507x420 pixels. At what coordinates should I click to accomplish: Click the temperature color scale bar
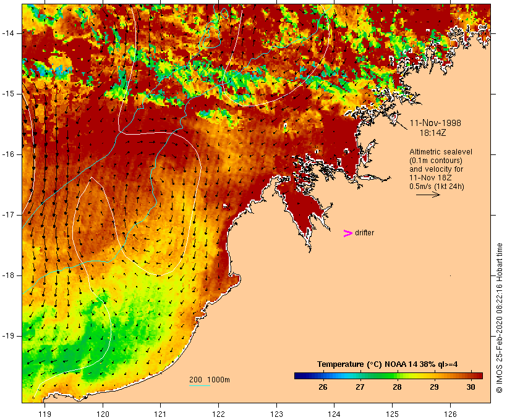388,376
